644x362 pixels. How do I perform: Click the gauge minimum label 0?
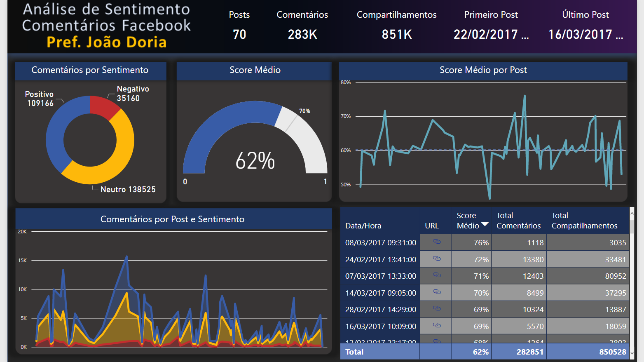click(x=185, y=181)
